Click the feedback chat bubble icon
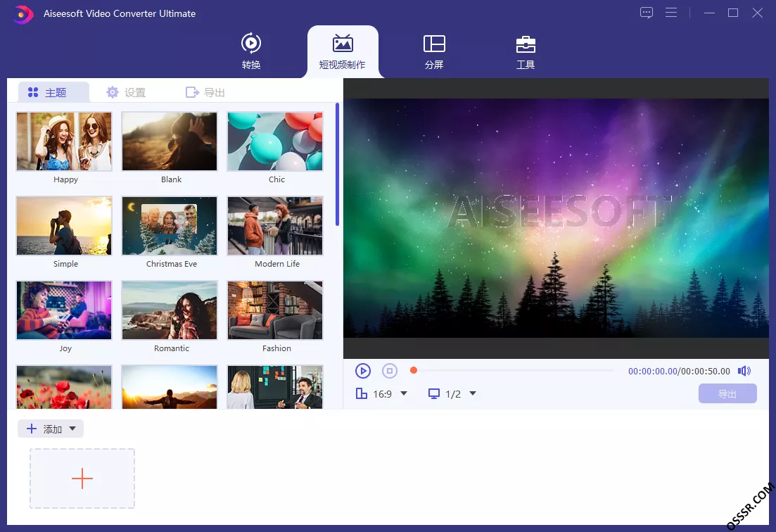Viewport: 776px width, 532px height. click(647, 13)
